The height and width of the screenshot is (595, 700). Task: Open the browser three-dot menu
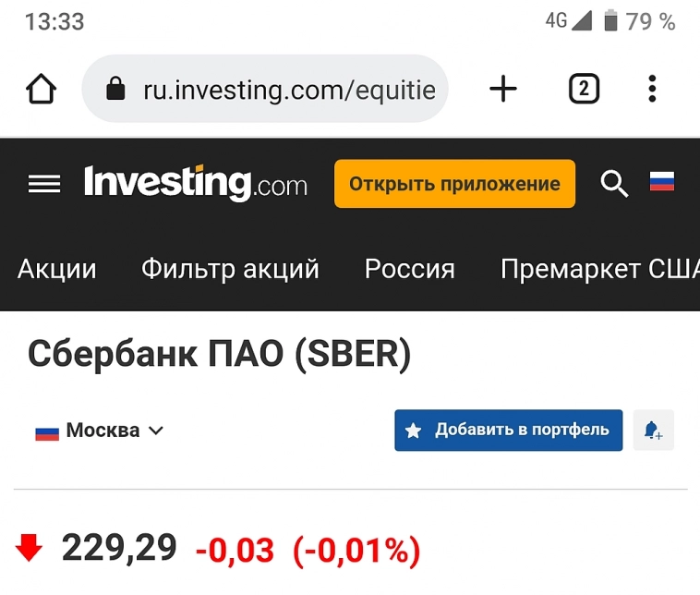click(x=652, y=90)
